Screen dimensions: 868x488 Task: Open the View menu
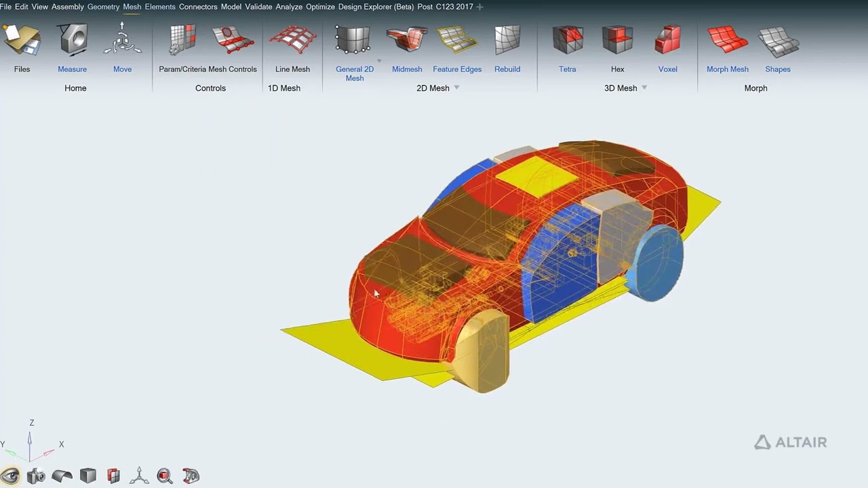(x=40, y=7)
